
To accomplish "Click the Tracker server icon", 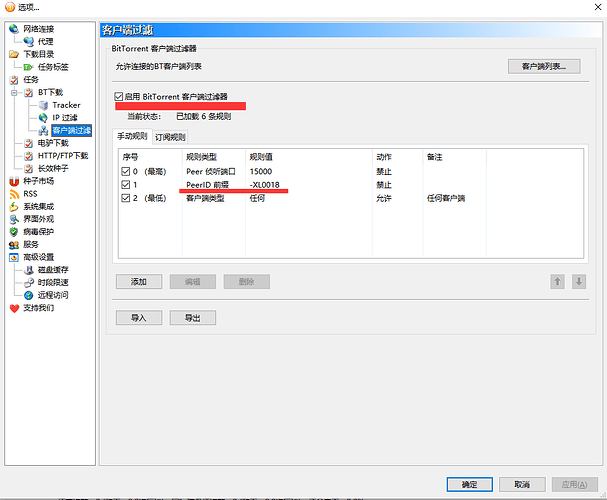I will pyautogui.click(x=43, y=105).
